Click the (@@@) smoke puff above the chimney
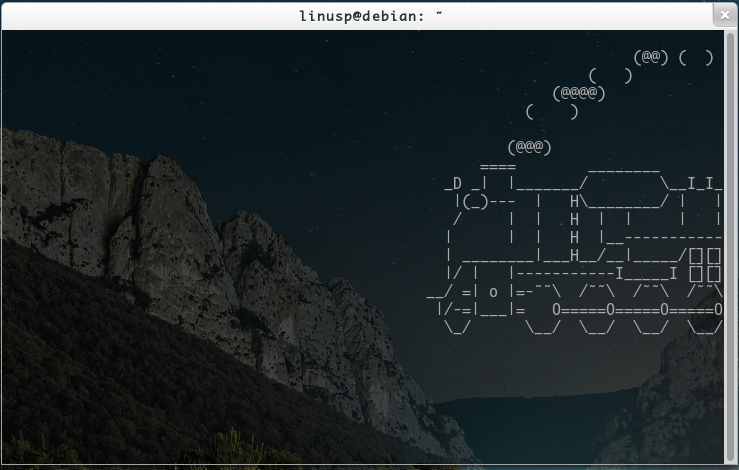 pyautogui.click(x=529, y=147)
